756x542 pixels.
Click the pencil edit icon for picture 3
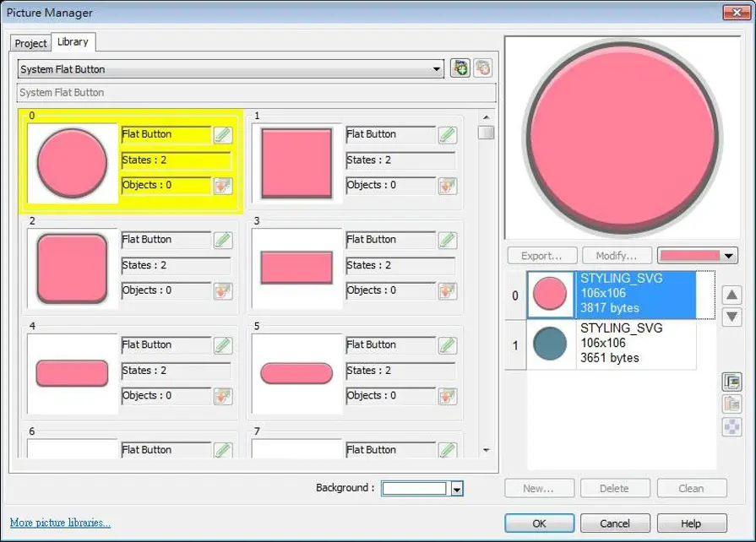click(448, 240)
